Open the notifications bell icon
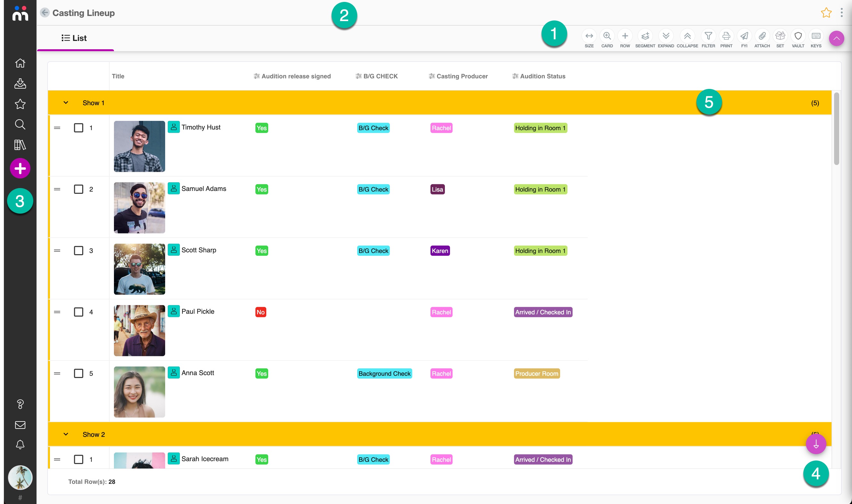 point(20,445)
